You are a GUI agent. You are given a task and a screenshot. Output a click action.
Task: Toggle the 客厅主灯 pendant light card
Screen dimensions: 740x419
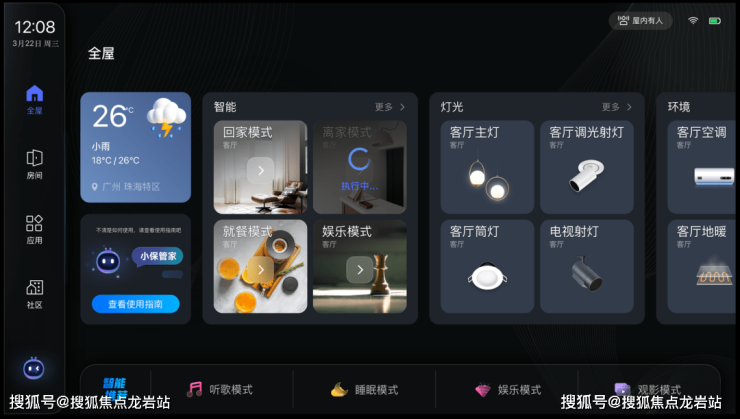tap(487, 167)
